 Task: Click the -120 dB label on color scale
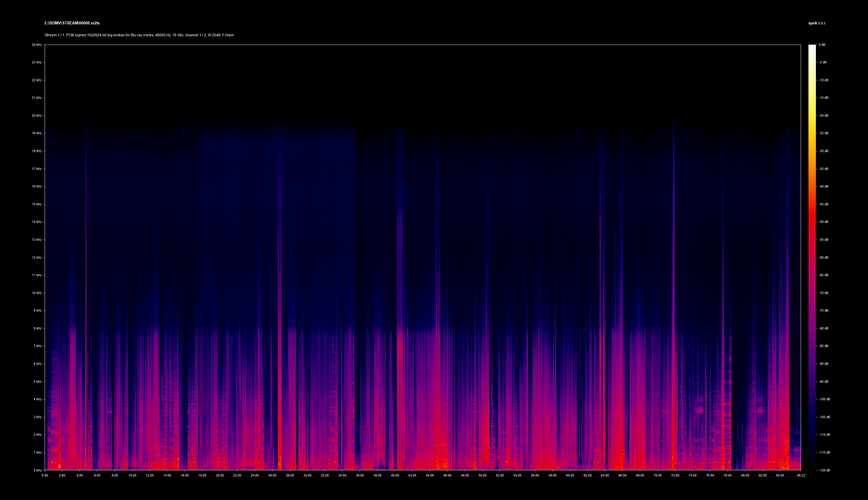[x=824, y=470]
